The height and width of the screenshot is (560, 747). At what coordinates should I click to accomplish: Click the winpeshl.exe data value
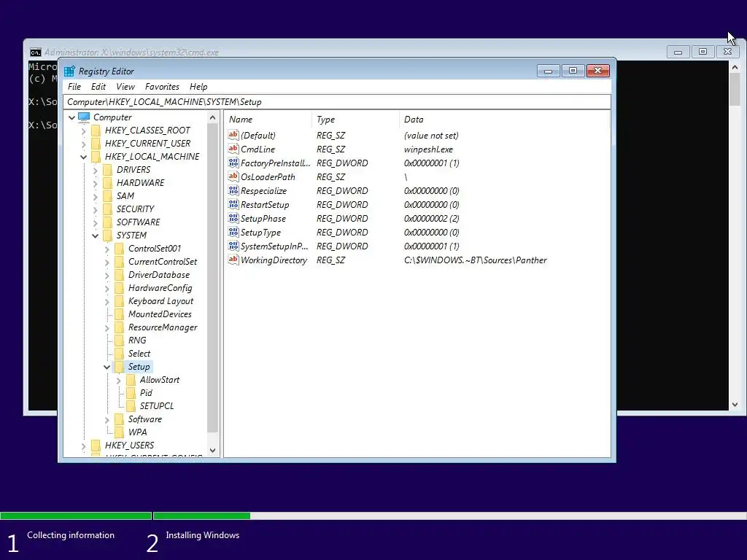(428, 149)
